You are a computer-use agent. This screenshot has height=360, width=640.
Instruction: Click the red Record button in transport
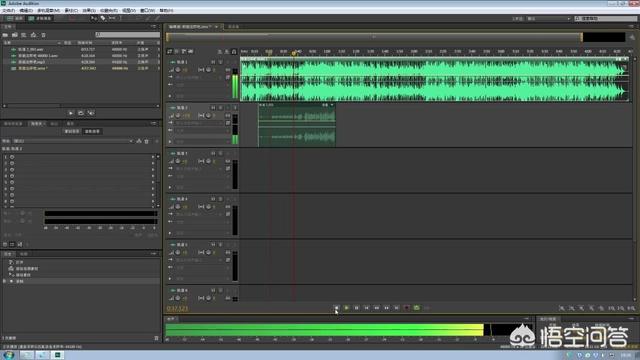407,308
